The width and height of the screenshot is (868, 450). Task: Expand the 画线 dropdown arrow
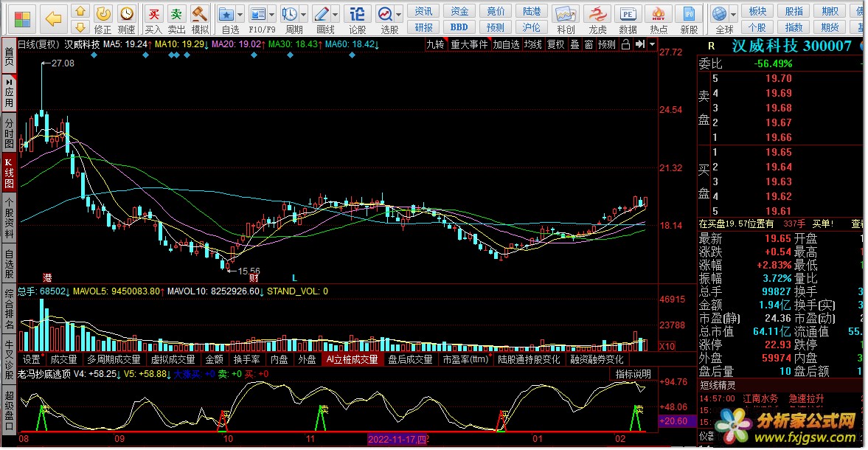point(336,15)
